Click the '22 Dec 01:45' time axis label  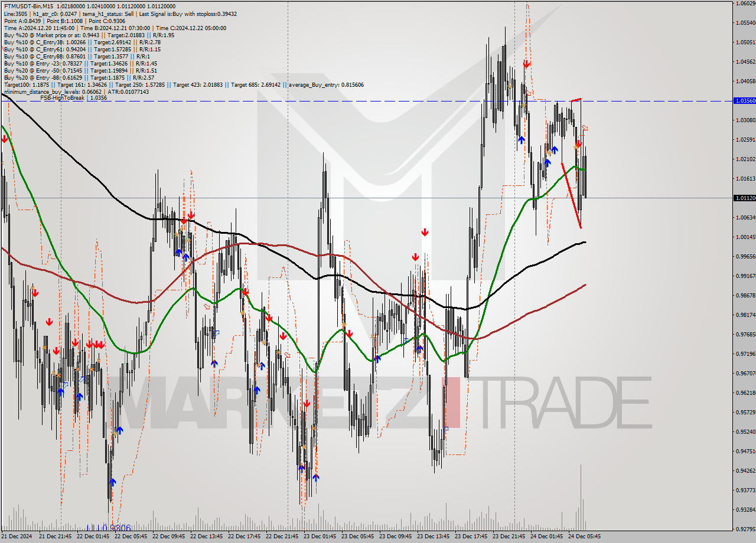[x=93, y=537]
